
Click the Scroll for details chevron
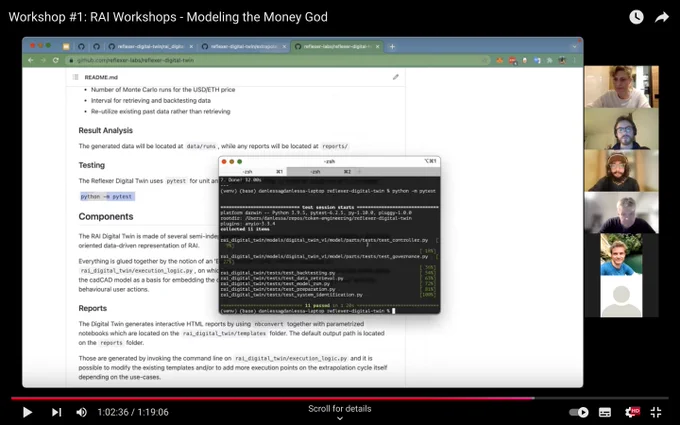pos(340,418)
